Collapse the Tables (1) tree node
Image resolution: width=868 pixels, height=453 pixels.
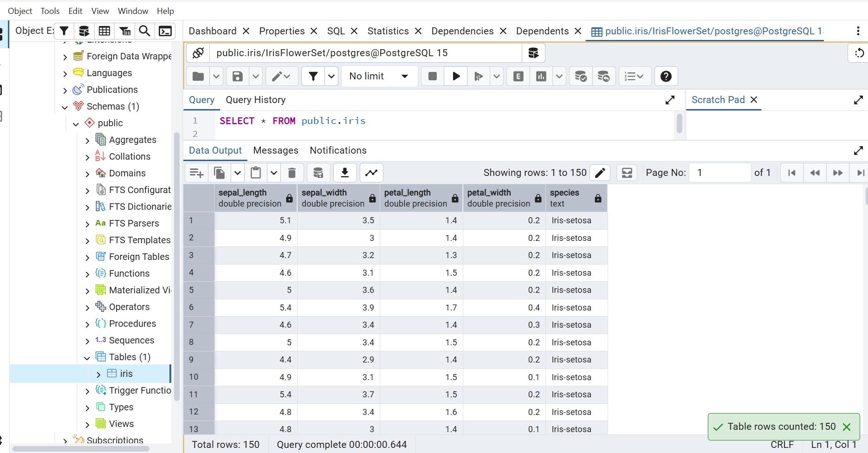[87, 357]
